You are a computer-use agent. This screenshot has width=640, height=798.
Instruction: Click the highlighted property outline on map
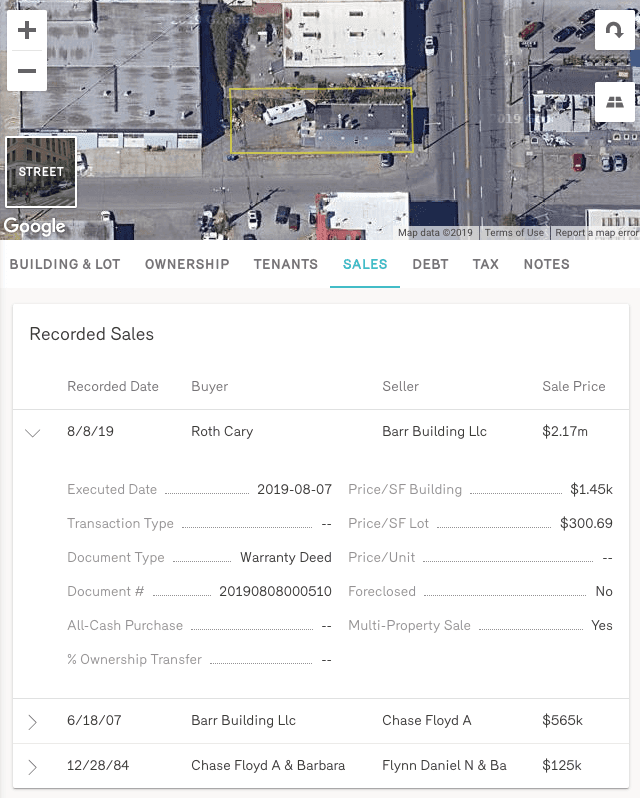pyautogui.click(x=320, y=121)
